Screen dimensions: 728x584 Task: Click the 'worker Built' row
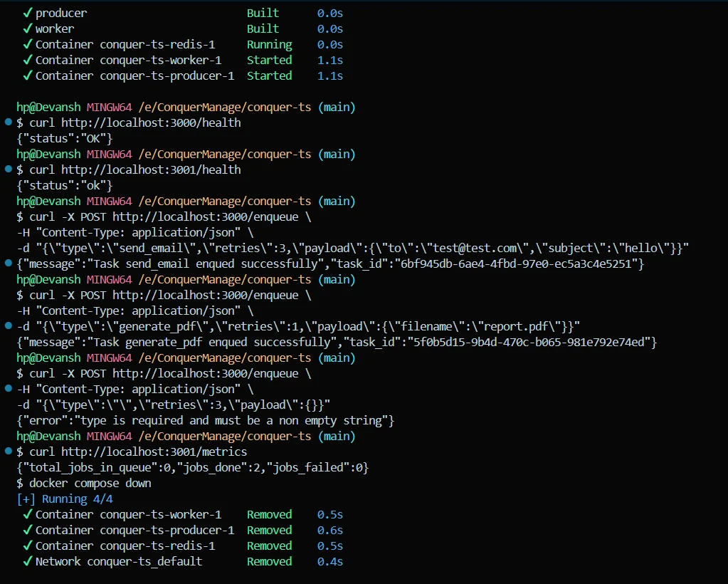tap(183, 28)
